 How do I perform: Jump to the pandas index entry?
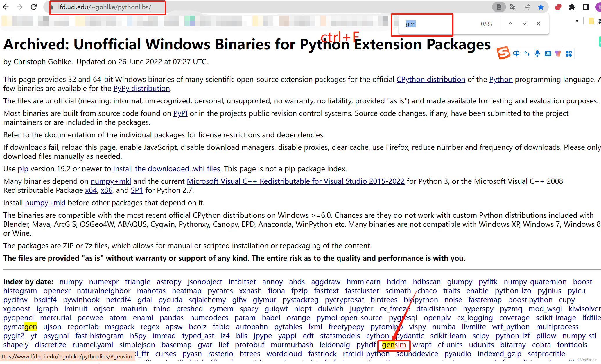tap(172, 318)
